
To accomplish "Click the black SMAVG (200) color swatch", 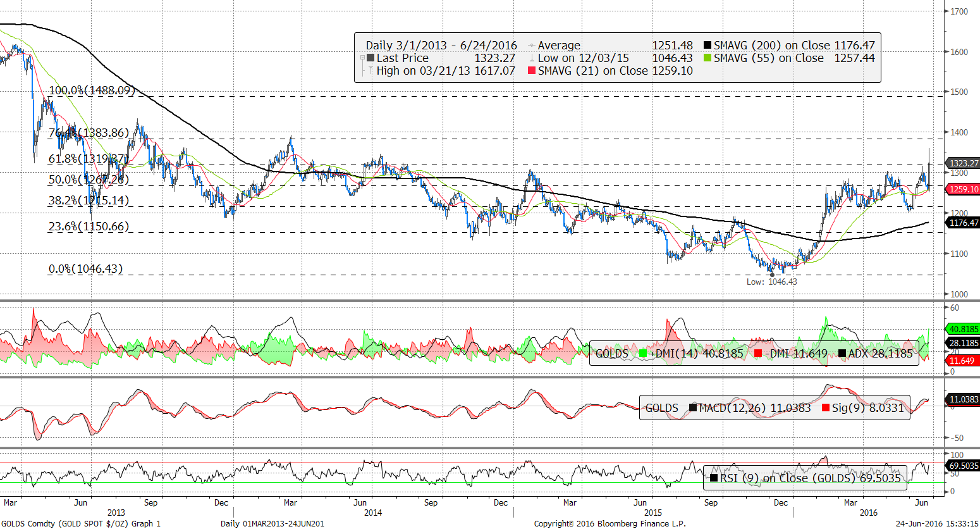I will click(707, 46).
